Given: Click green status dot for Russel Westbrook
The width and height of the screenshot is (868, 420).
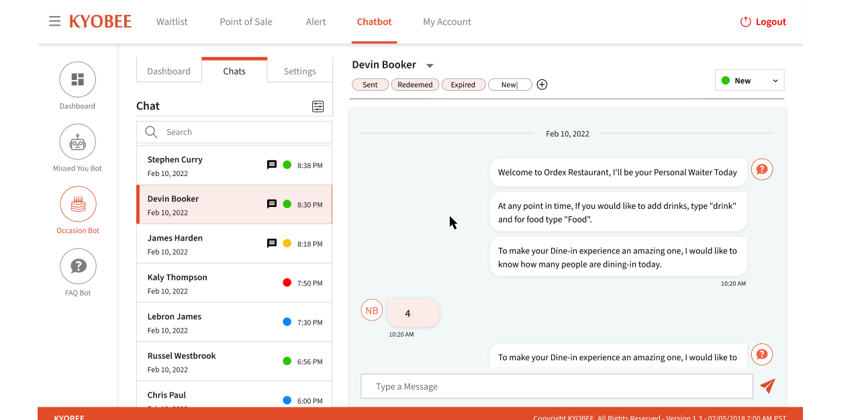Looking at the screenshot, I should (x=287, y=362).
